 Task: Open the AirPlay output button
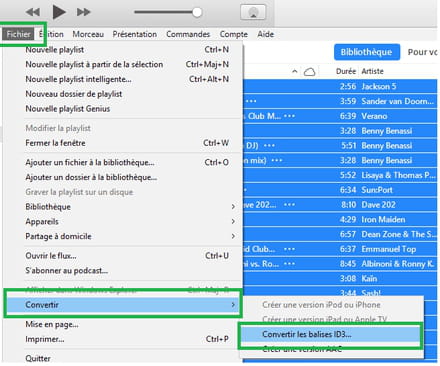(x=253, y=12)
